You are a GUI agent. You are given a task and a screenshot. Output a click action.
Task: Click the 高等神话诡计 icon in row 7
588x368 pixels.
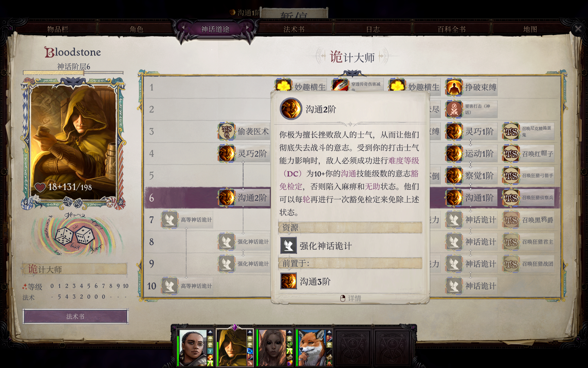[170, 220]
